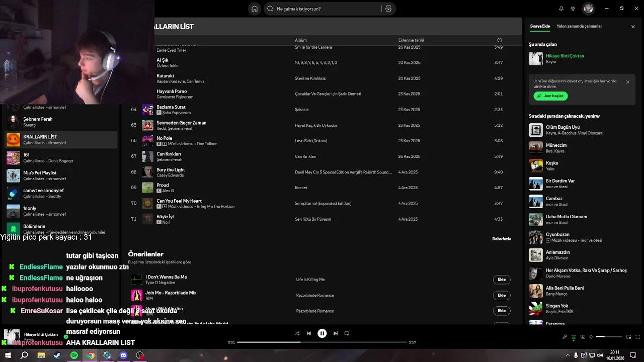
Task: Adjust the volume slider
Action: 609,337
